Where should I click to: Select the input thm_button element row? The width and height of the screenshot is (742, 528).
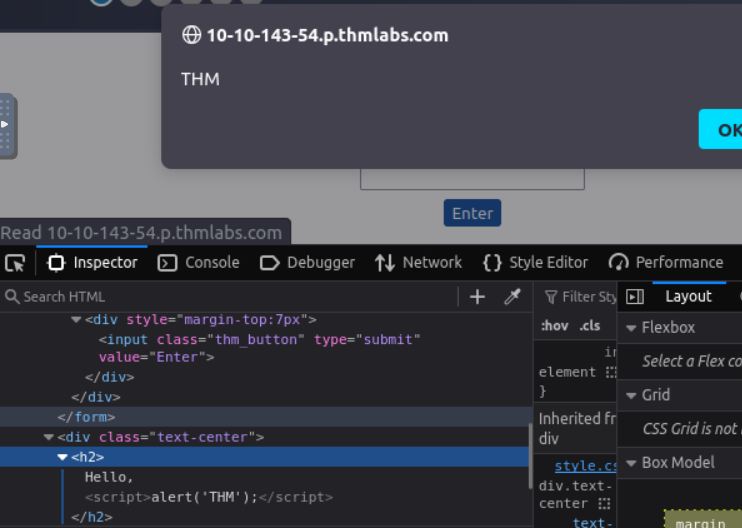(x=259, y=348)
